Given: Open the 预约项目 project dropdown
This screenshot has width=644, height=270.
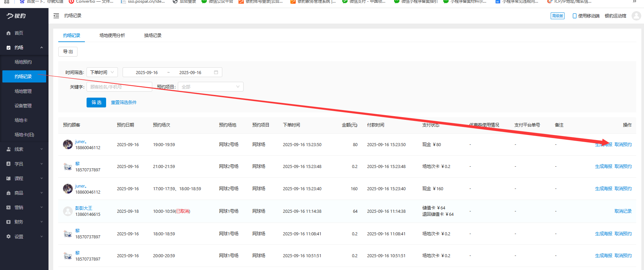Looking at the screenshot, I should click(x=210, y=87).
